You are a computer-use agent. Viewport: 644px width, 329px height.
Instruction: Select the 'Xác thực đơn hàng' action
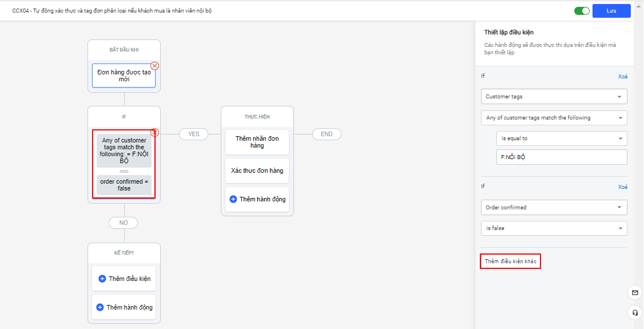pos(257,171)
